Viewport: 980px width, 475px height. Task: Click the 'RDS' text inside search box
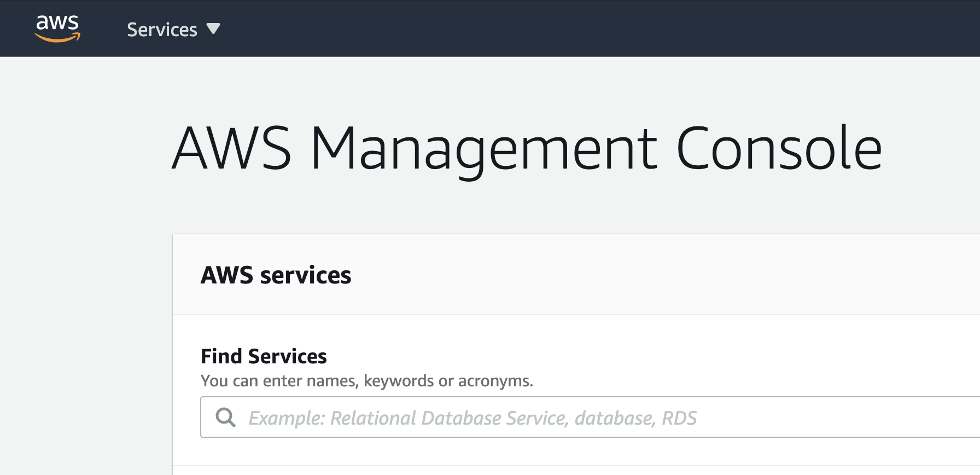click(x=679, y=418)
